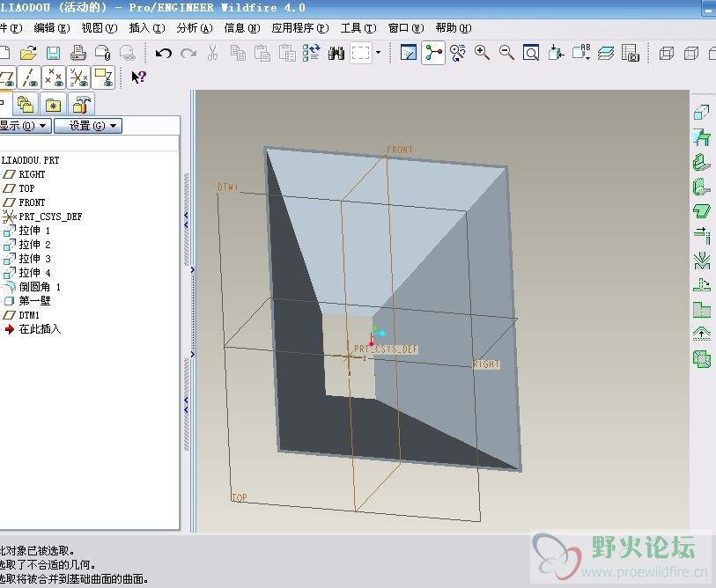Toggle coordinate systems display
Viewport: 716px width, 588px height.
79,77
